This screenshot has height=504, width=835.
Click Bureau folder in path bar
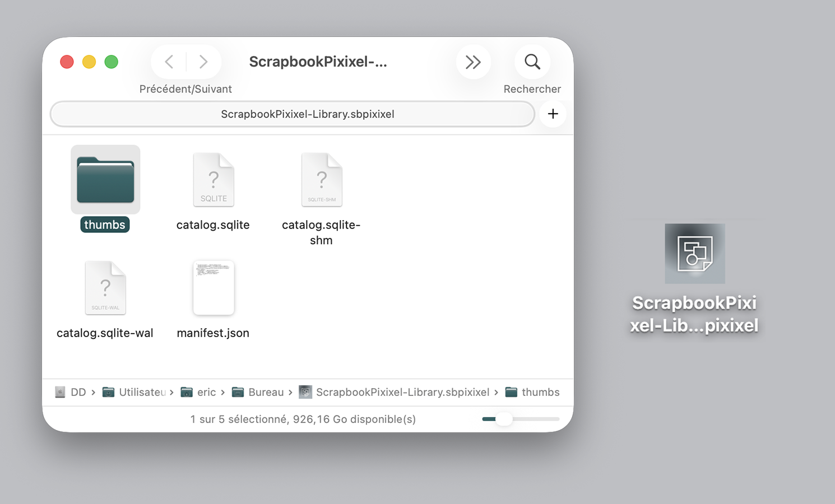(258, 392)
